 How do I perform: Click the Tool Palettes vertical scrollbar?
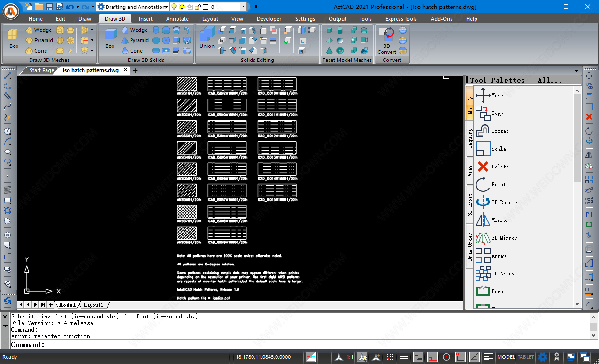click(577, 197)
